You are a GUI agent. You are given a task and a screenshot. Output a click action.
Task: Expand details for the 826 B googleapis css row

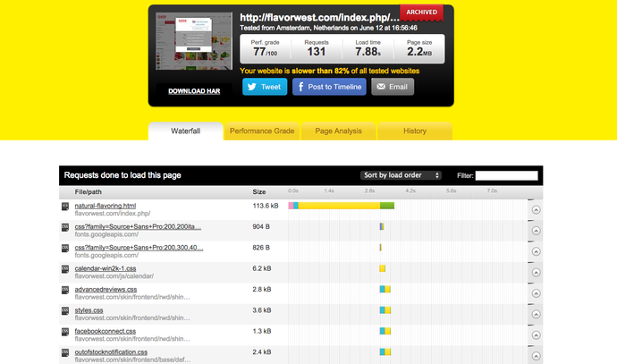click(536, 251)
